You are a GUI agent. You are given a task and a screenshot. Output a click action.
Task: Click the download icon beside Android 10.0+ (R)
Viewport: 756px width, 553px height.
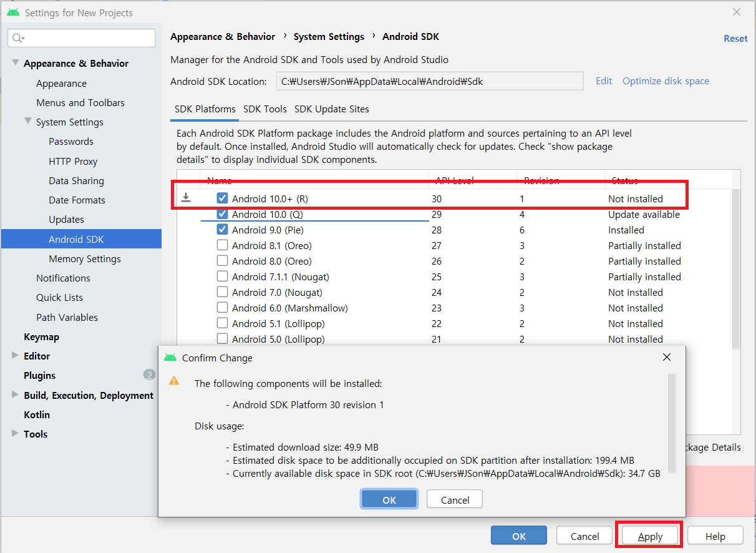(185, 198)
